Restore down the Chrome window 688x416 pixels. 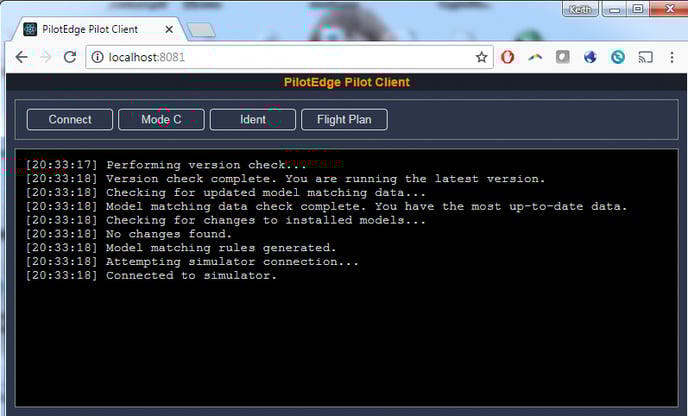(638, 9)
